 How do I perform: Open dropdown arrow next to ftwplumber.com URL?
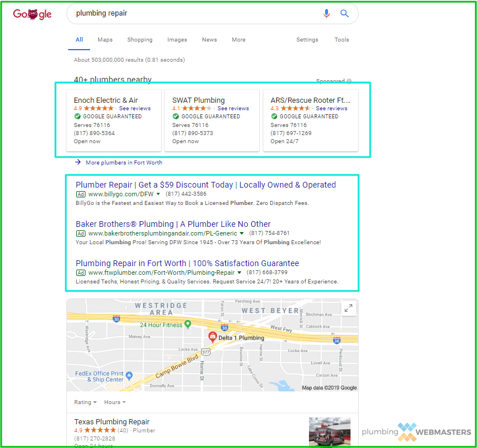[x=239, y=272]
